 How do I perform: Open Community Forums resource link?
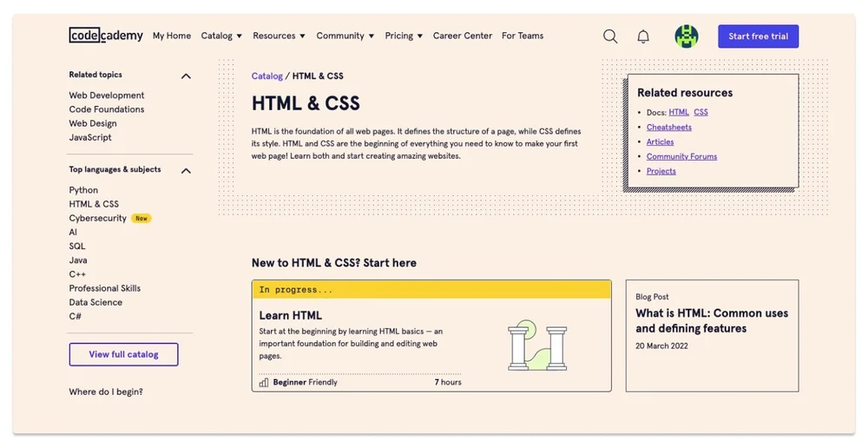(x=681, y=156)
